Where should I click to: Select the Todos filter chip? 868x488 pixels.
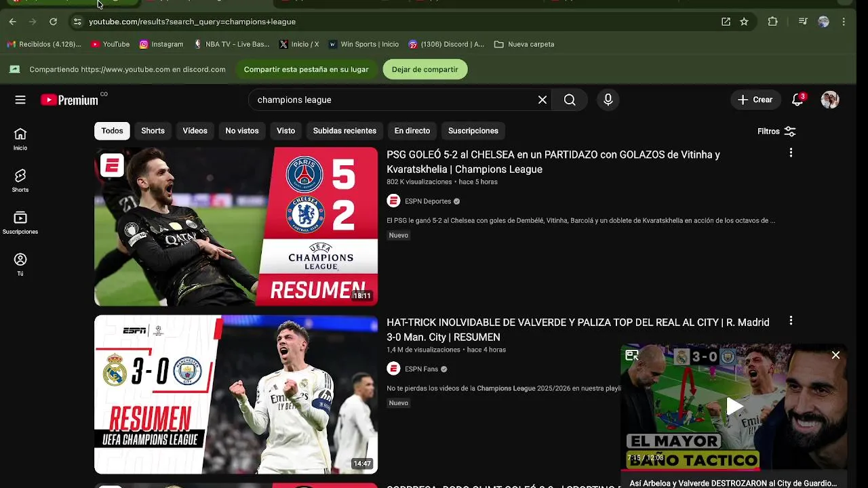coord(112,131)
